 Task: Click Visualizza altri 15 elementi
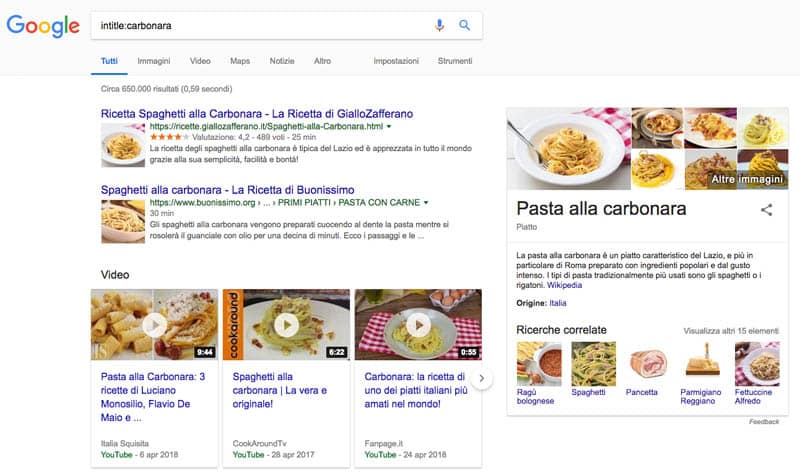pos(731,331)
